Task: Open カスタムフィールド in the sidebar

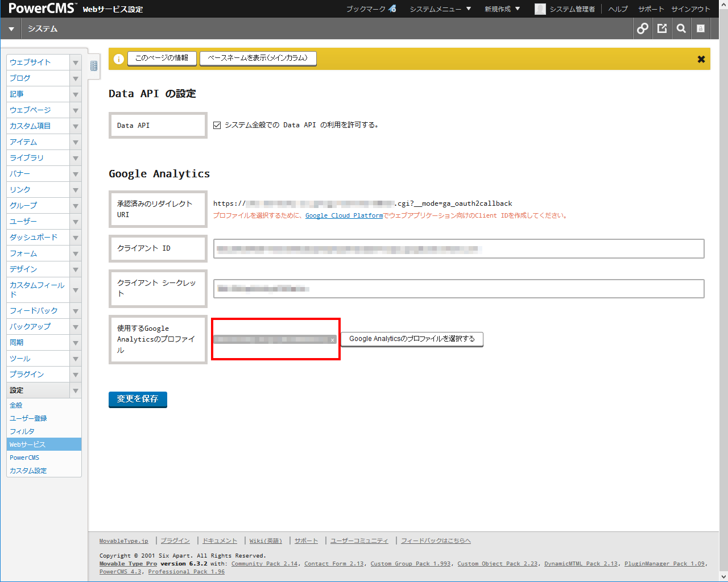Action: pos(37,290)
